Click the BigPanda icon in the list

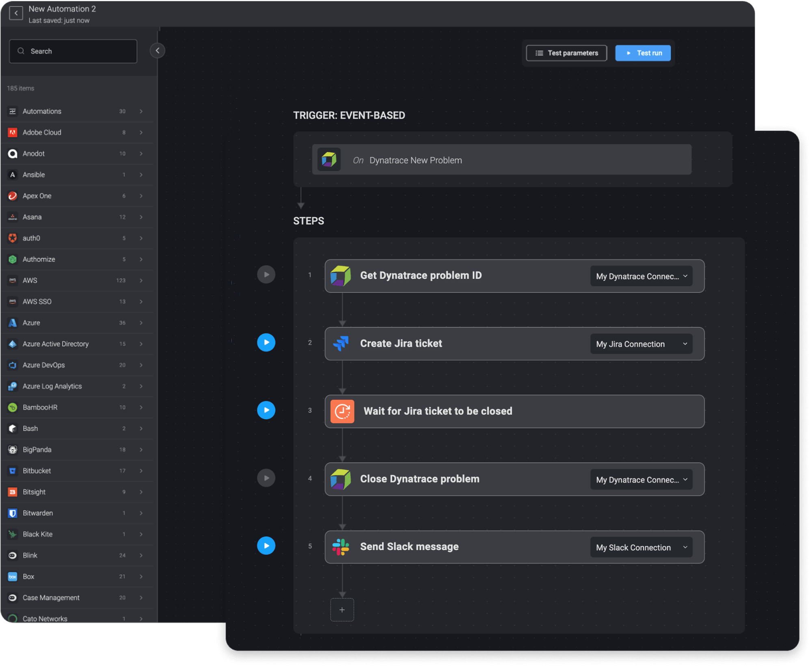tap(13, 450)
